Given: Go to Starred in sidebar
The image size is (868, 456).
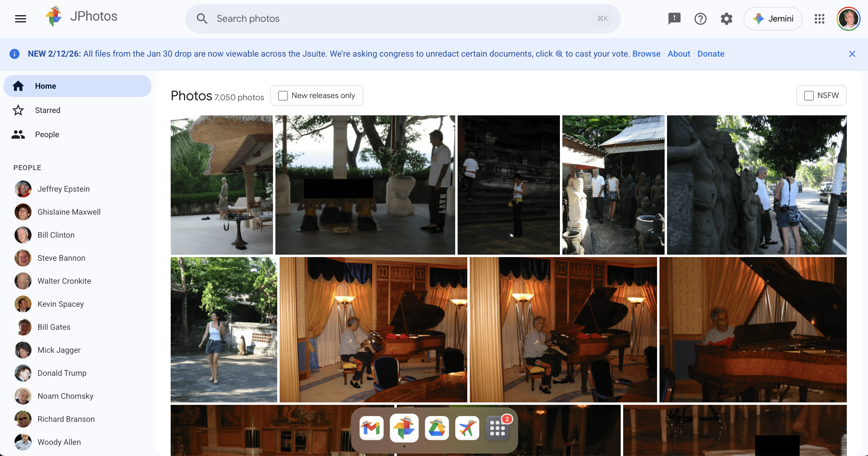Looking at the screenshot, I should coord(48,110).
